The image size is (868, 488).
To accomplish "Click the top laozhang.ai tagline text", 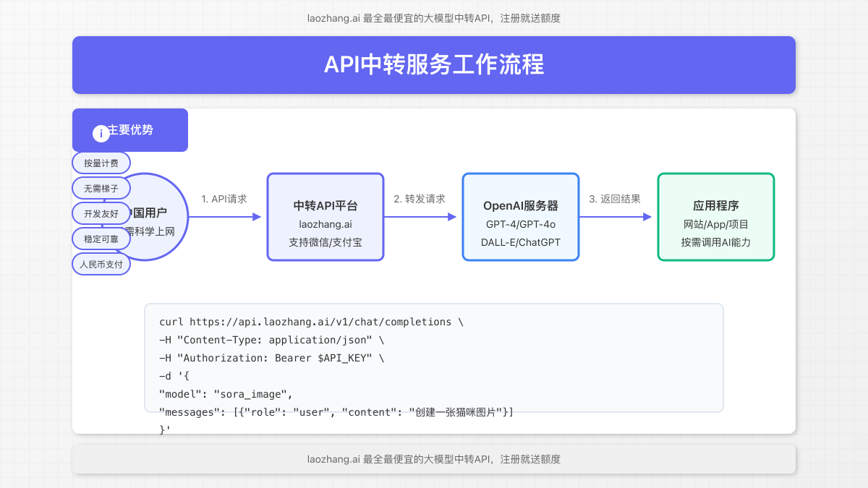I will (x=434, y=18).
